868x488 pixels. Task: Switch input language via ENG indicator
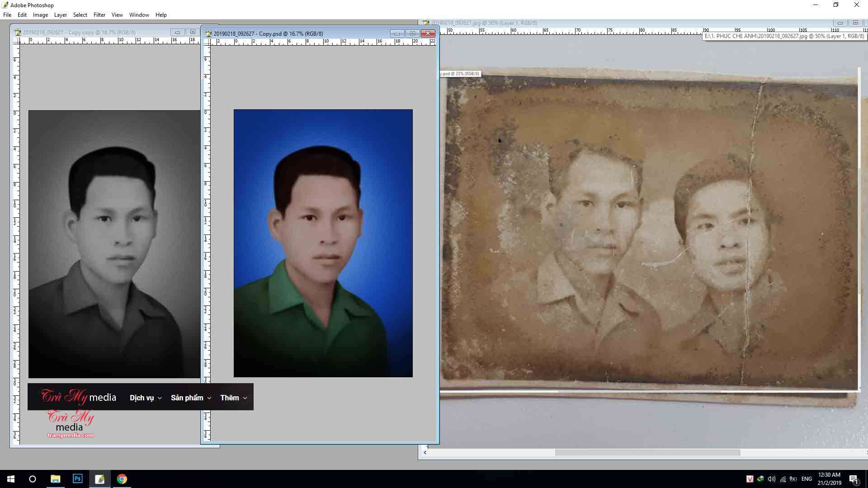click(x=807, y=479)
